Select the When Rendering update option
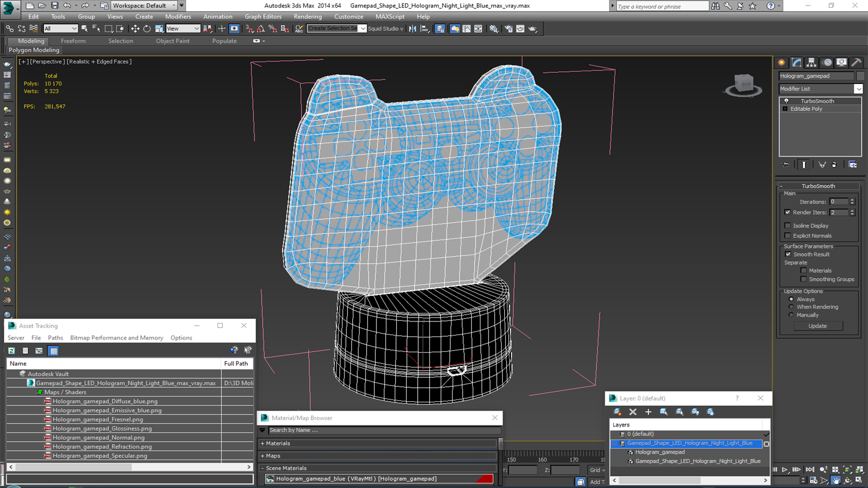This screenshot has width=868, height=488. 791,307
